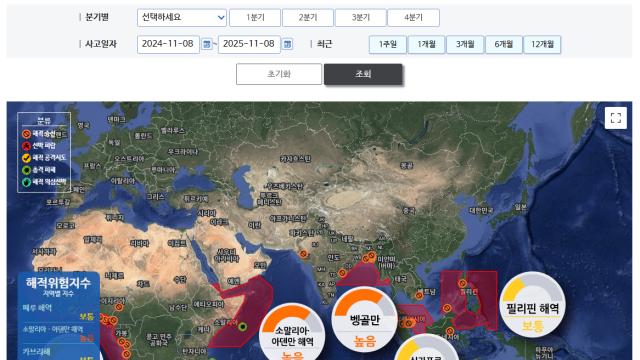The image size is (640, 360).
Task: Choose the recent 1주일 range
Action: tap(388, 44)
